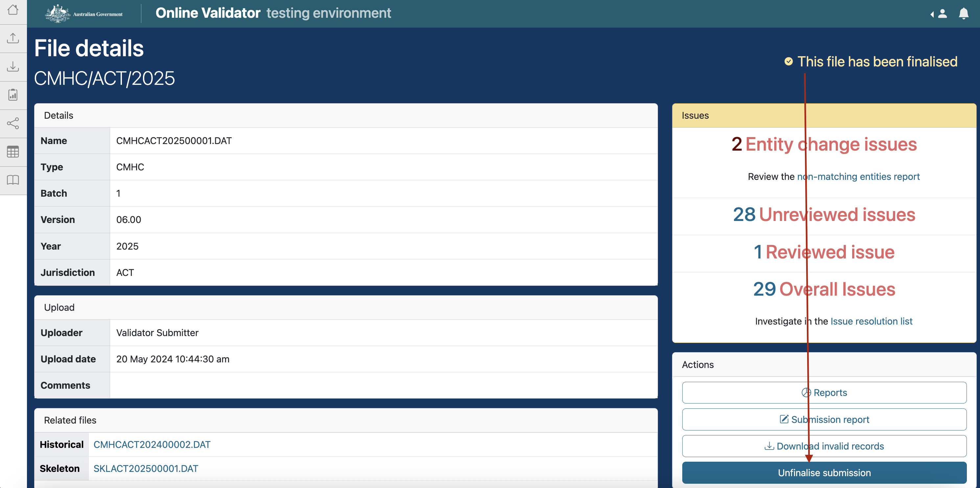Click the Australian Government logo
Viewport: 980px width, 488px height.
84,14
